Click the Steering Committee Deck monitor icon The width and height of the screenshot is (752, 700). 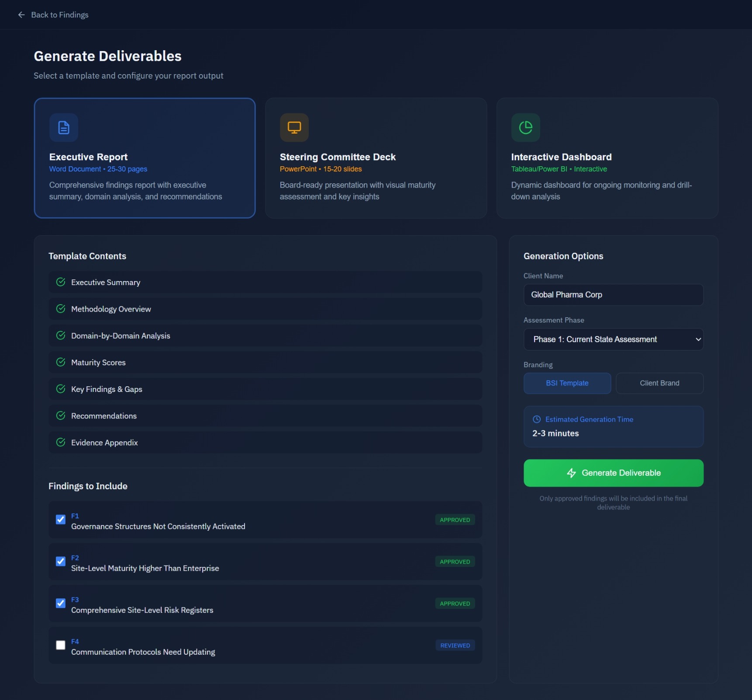click(x=294, y=127)
